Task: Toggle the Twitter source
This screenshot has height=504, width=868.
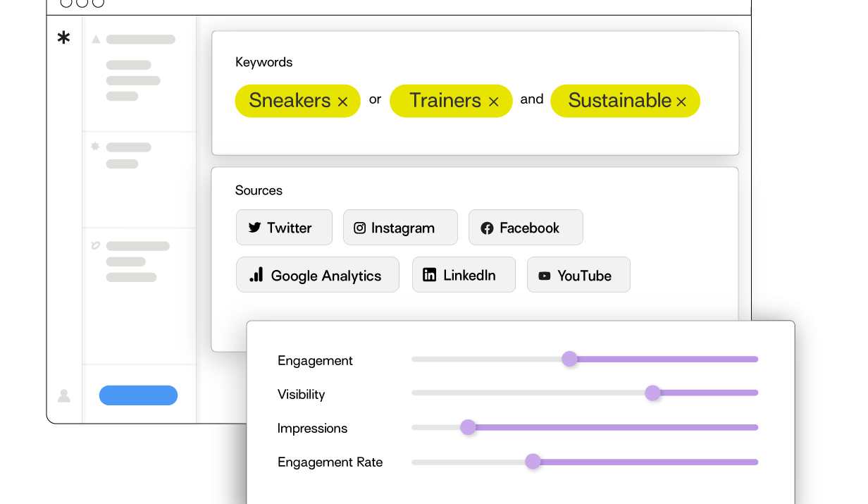Action: [x=284, y=228]
